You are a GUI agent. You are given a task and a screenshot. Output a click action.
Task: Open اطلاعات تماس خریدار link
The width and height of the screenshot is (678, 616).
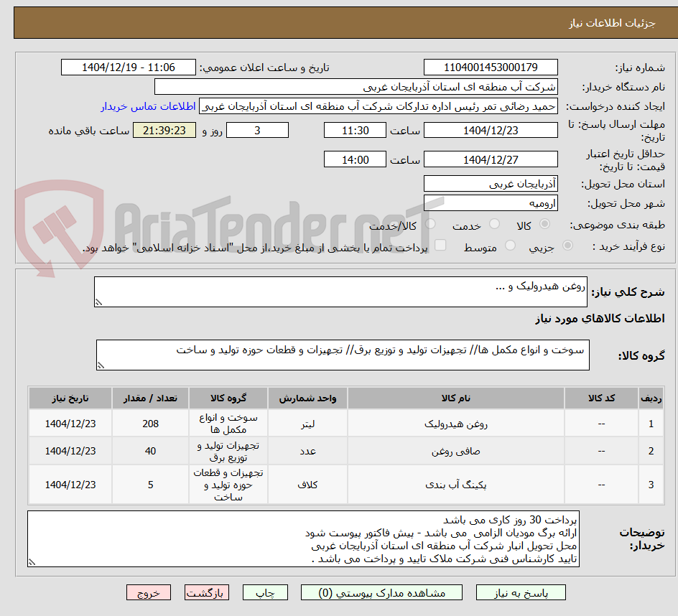click(x=148, y=106)
